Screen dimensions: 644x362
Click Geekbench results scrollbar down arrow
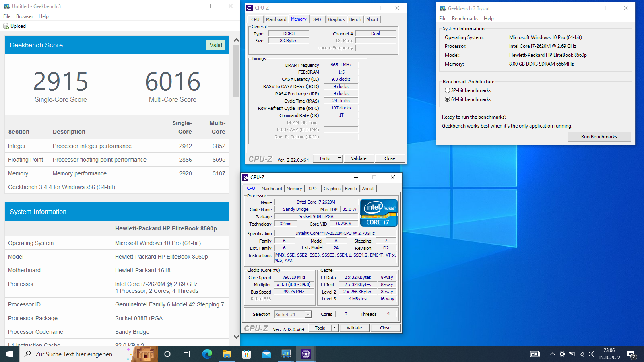pos(236,337)
